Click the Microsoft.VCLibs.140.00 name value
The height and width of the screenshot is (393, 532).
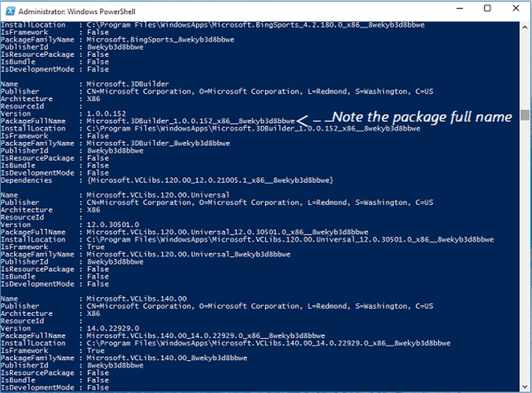tap(136, 299)
